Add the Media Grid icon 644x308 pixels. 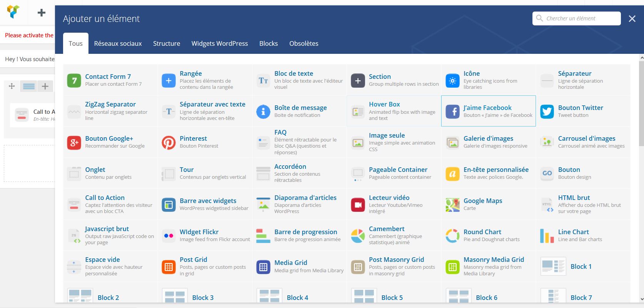[263, 267]
